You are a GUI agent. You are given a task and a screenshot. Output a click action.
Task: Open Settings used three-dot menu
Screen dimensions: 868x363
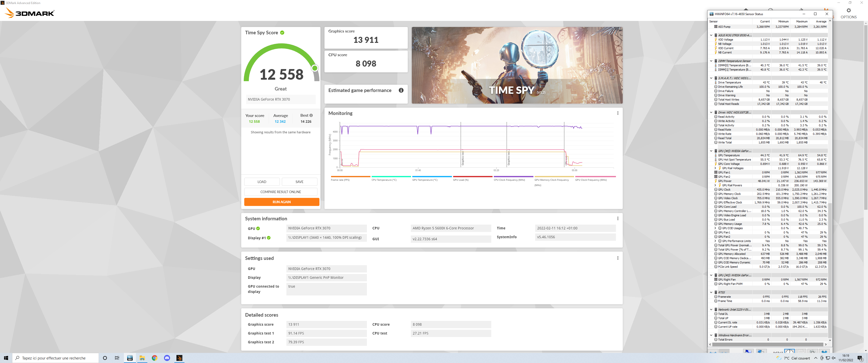(618, 258)
